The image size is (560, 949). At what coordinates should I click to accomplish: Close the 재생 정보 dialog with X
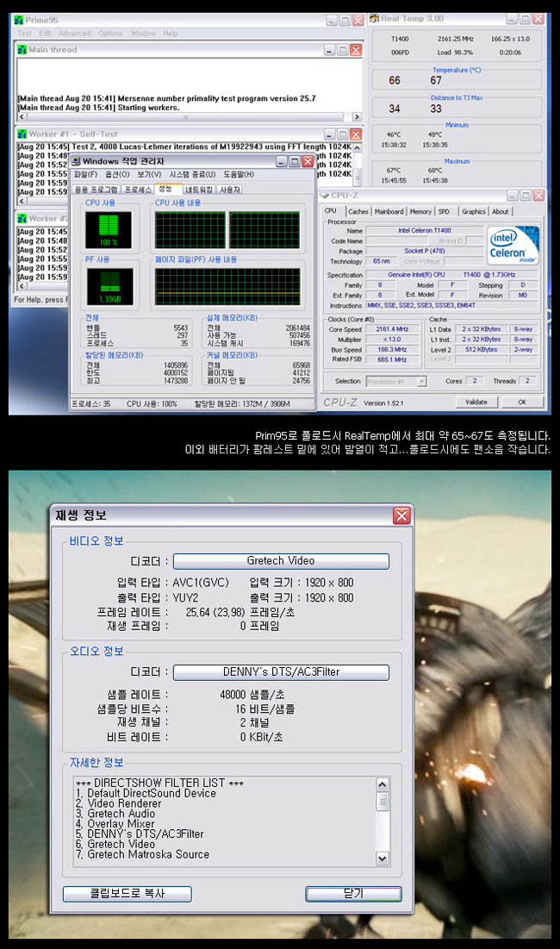tap(401, 515)
